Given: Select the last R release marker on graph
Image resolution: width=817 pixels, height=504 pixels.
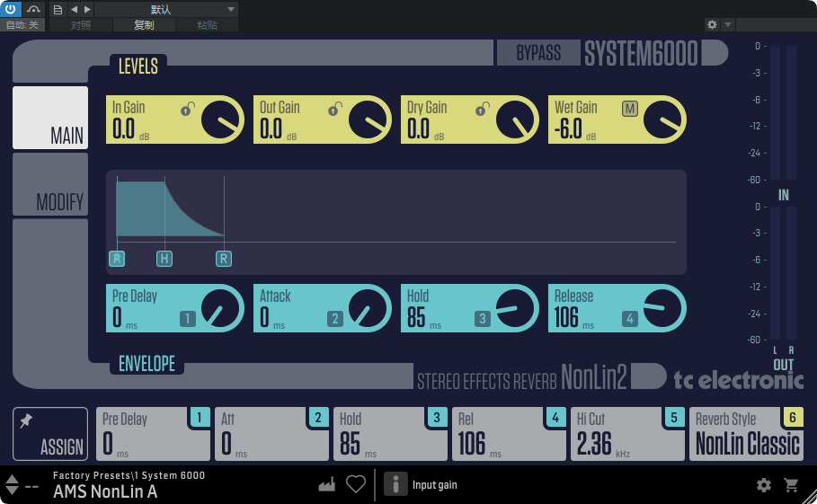Looking at the screenshot, I should pos(224,258).
